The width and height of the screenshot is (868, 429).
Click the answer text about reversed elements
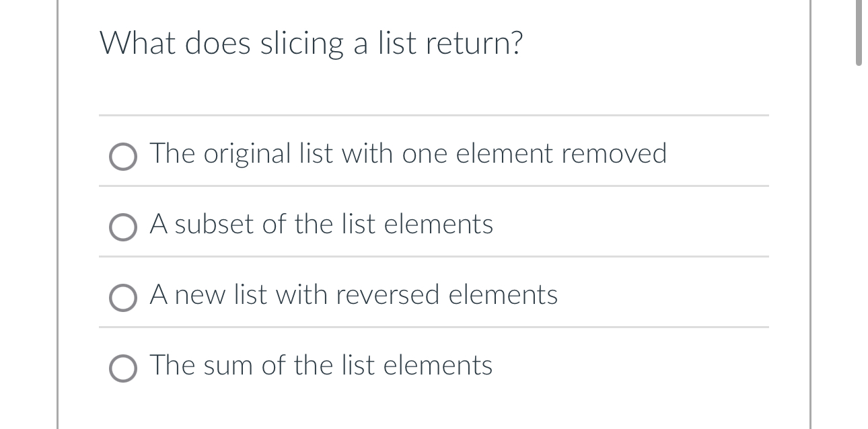point(353,295)
